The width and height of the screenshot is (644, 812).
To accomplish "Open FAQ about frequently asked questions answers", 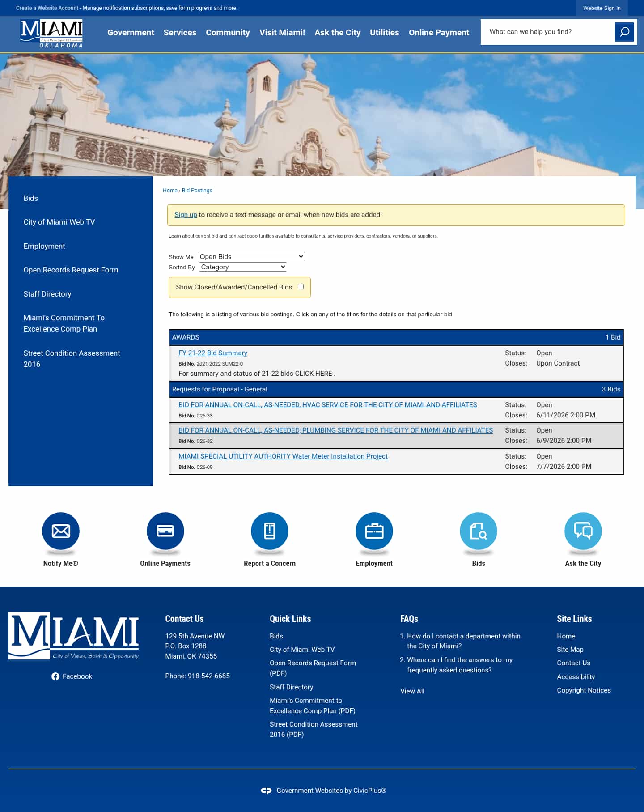I will point(459,665).
